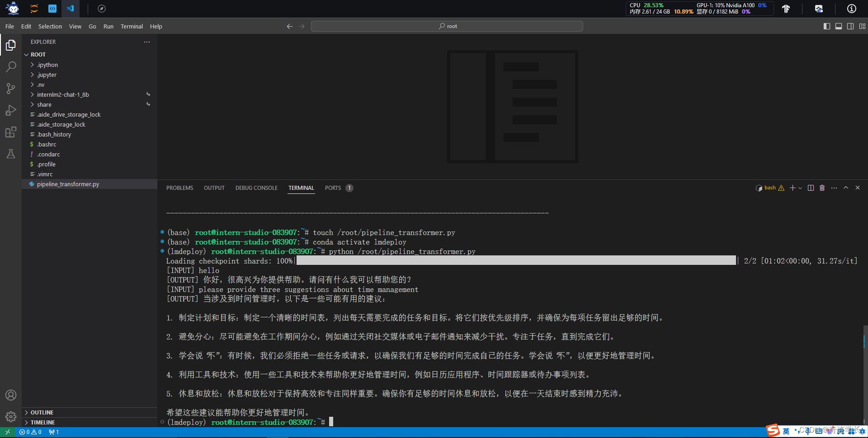868x438 pixels.
Task: Switch to the OUTPUT tab
Action: click(x=214, y=188)
